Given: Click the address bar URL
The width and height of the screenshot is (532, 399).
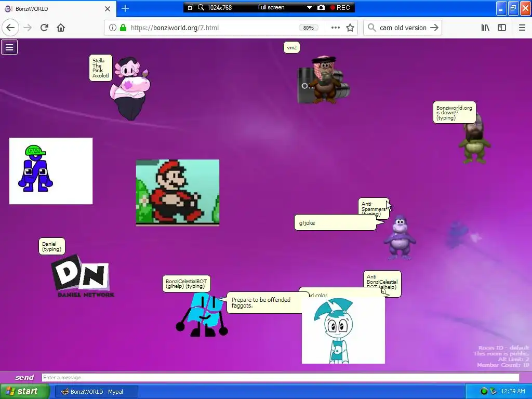Looking at the screenshot, I should point(175,28).
